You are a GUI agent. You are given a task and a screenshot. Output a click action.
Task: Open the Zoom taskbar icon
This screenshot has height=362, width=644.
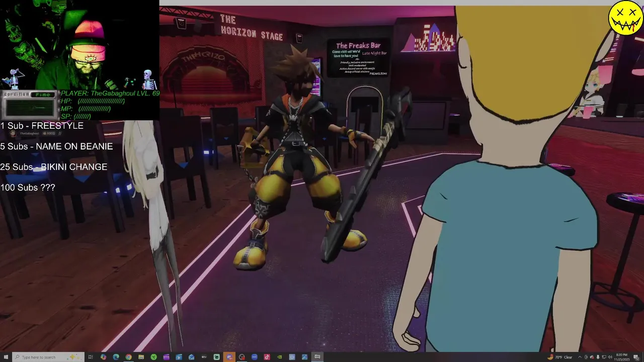(x=254, y=357)
